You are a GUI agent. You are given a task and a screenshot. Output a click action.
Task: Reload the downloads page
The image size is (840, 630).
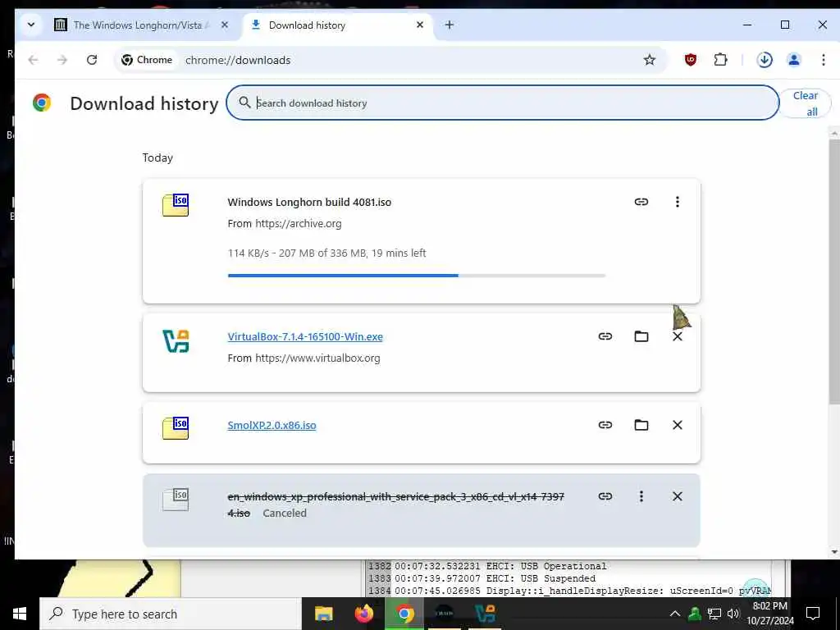pos(92,60)
